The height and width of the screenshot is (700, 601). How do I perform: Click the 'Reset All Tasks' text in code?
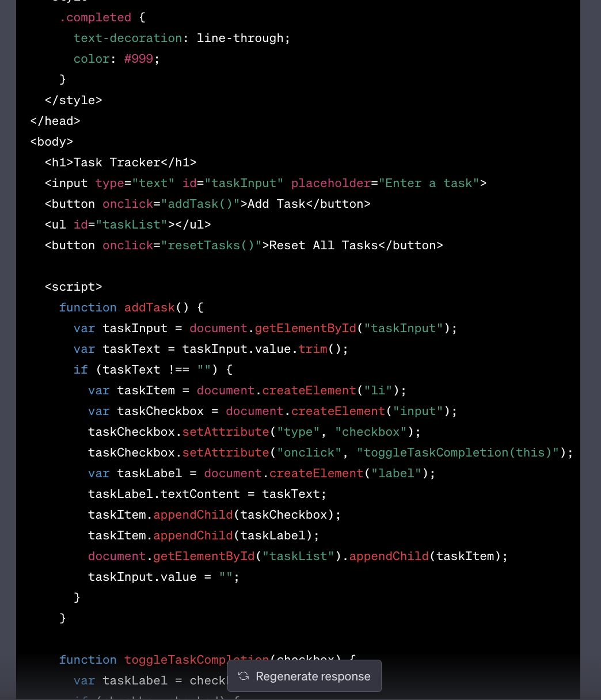point(323,245)
